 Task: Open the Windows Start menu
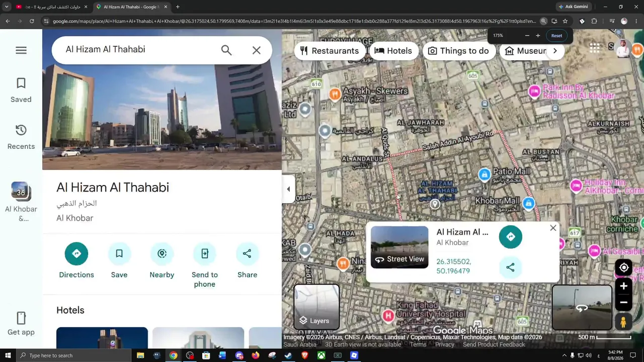pos(8,355)
